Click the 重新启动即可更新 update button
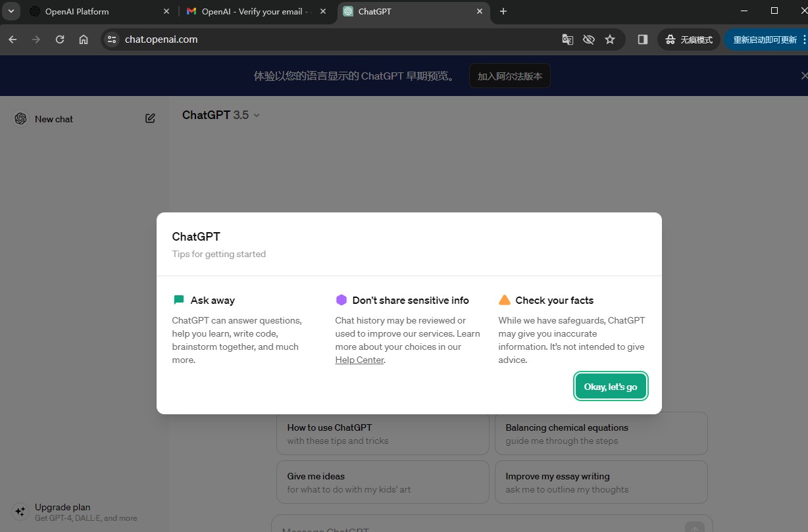This screenshot has height=532, width=808. (766, 39)
